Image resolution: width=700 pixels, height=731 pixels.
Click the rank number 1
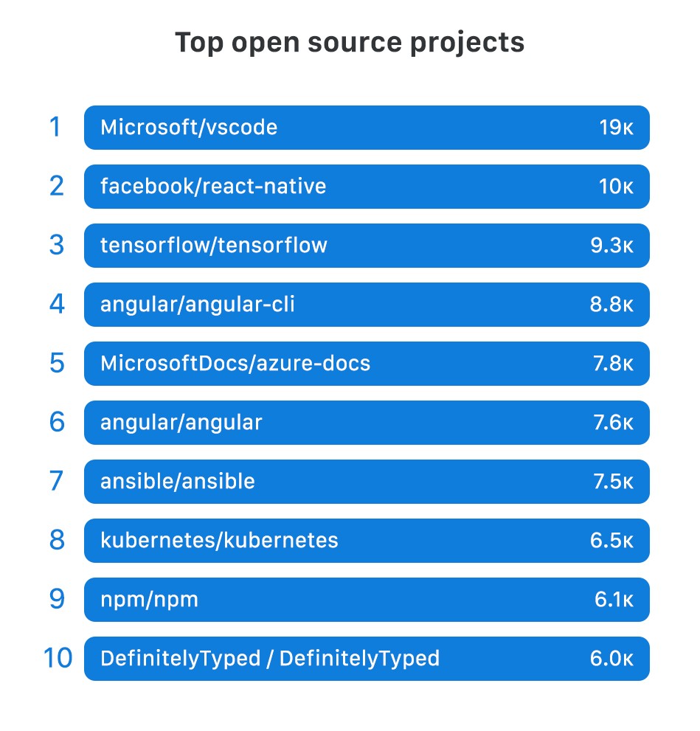click(x=55, y=128)
